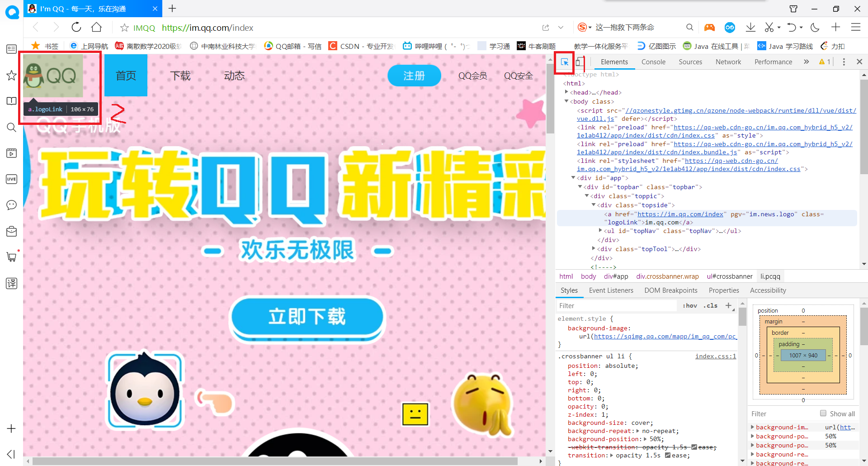Image resolution: width=868 pixels, height=466 pixels.
Task: Click the 注册 registration button
Action: [x=414, y=76]
